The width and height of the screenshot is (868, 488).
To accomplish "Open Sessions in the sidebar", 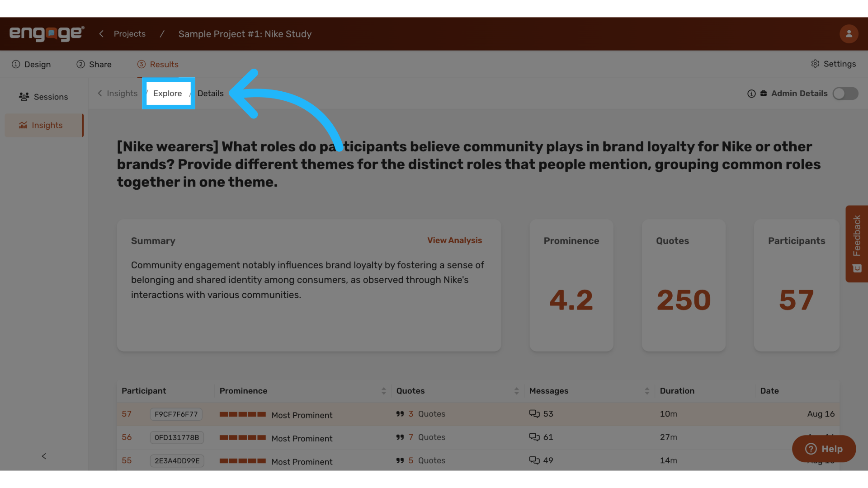I will [x=43, y=97].
